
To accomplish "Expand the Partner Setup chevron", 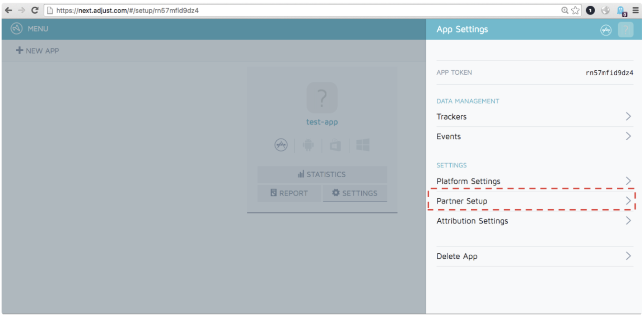I will [x=628, y=201].
